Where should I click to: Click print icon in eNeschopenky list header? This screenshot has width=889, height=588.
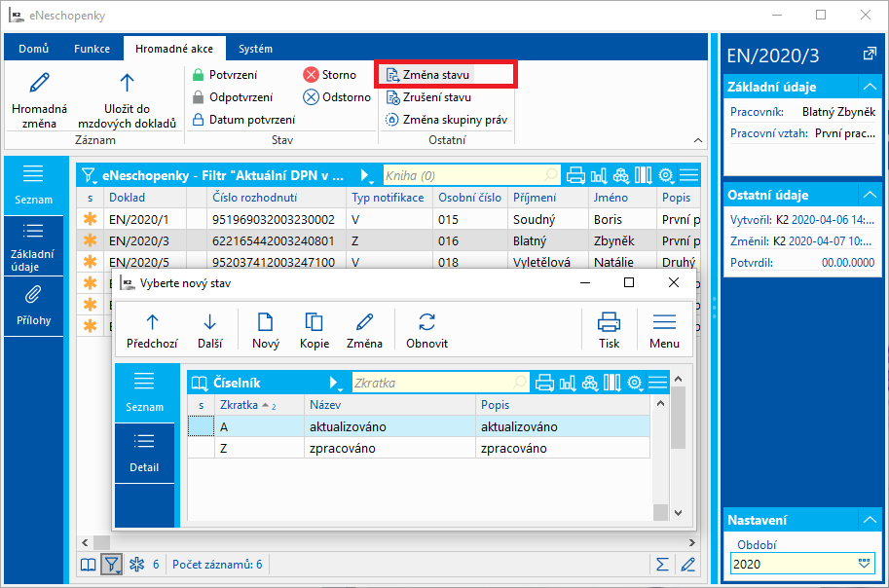(575, 175)
